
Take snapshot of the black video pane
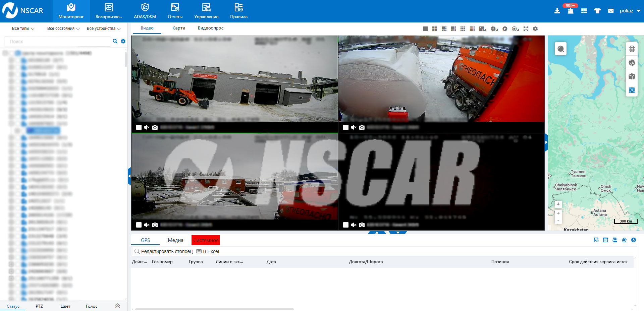pos(362,225)
